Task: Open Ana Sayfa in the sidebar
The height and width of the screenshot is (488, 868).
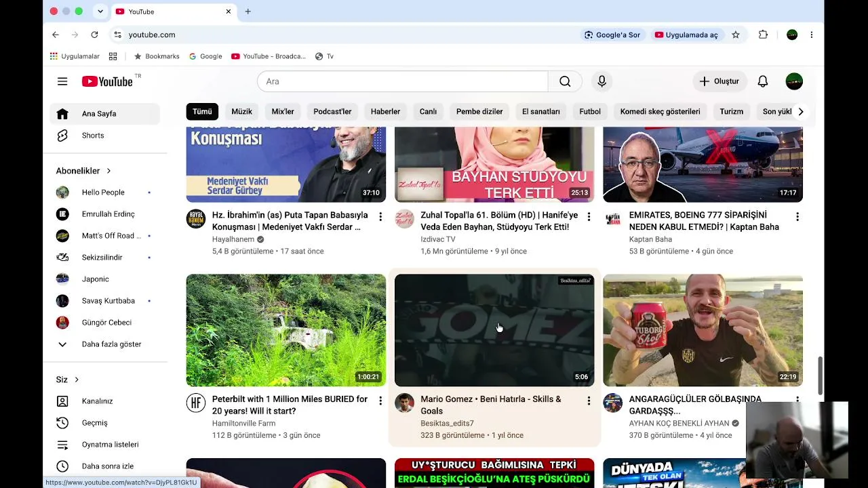Action: (104, 114)
